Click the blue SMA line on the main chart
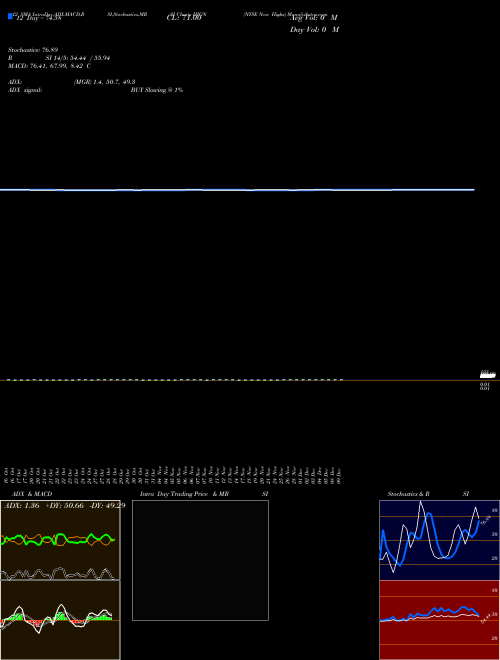 click(237, 190)
